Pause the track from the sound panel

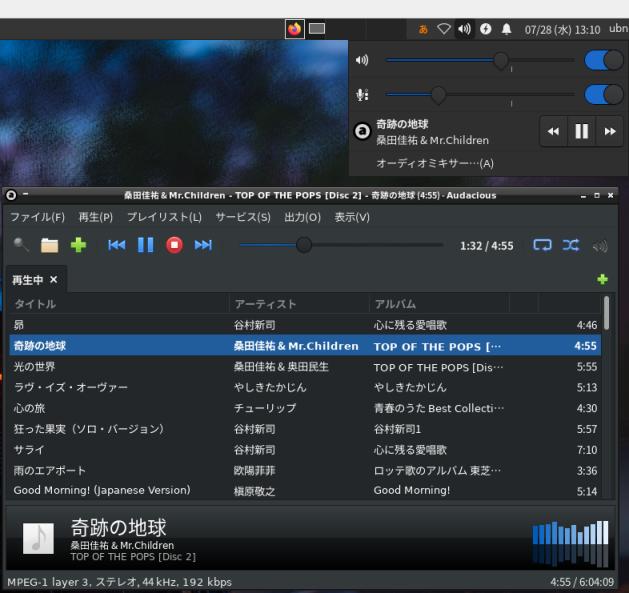(x=582, y=131)
